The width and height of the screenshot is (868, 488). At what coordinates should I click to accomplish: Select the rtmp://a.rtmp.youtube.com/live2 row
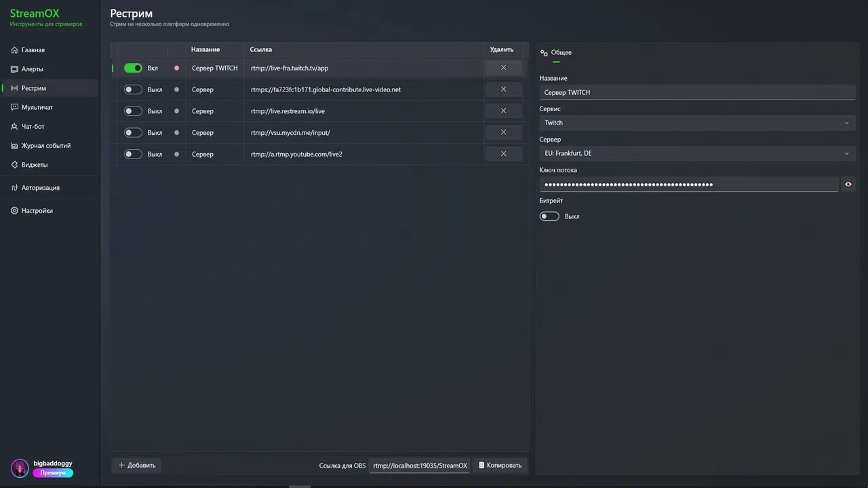[319, 155]
